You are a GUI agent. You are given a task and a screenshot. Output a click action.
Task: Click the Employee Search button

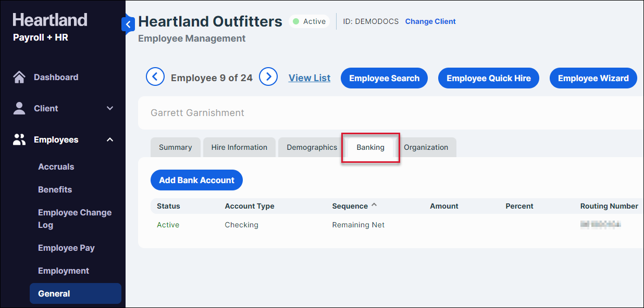point(384,78)
